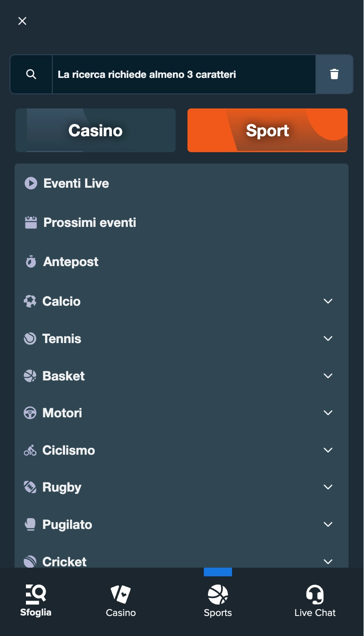
Task: Tap the Sports basketball icon in bottom bar
Action: pos(217,595)
